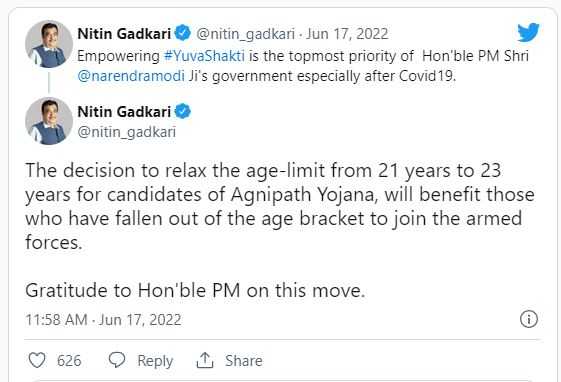Click the reply speech bubble icon
The width and height of the screenshot is (561, 382).
117,360
